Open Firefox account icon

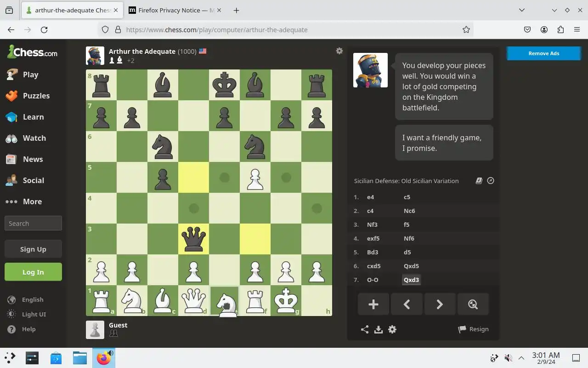pyautogui.click(x=544, y=29)
